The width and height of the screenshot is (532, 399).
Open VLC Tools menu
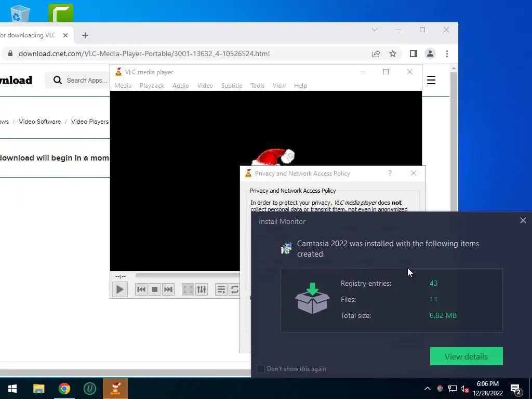click(x=258, y=86)
